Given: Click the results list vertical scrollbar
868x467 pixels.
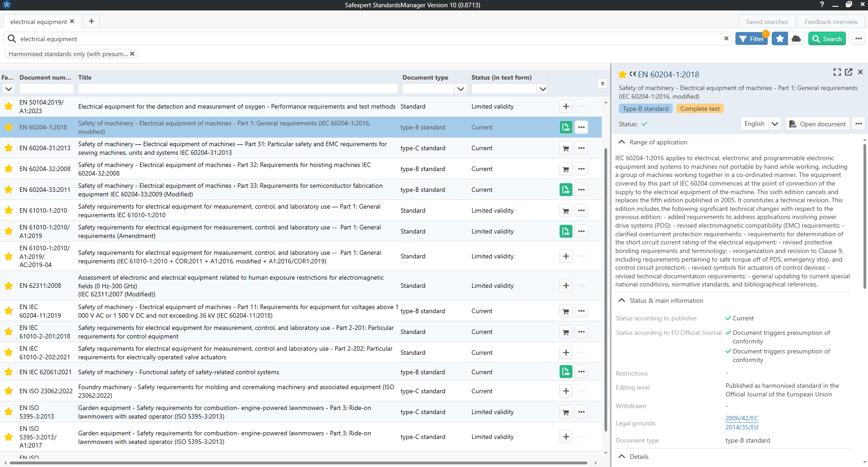Looking at the screenshot, I should click(606, 290).
